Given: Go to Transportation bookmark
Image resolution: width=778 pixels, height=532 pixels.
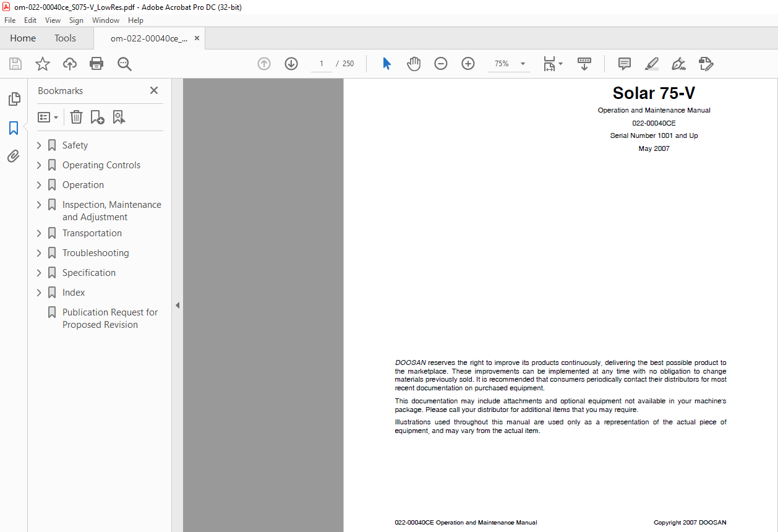Looking at the screenshot, I should [92, 233].
